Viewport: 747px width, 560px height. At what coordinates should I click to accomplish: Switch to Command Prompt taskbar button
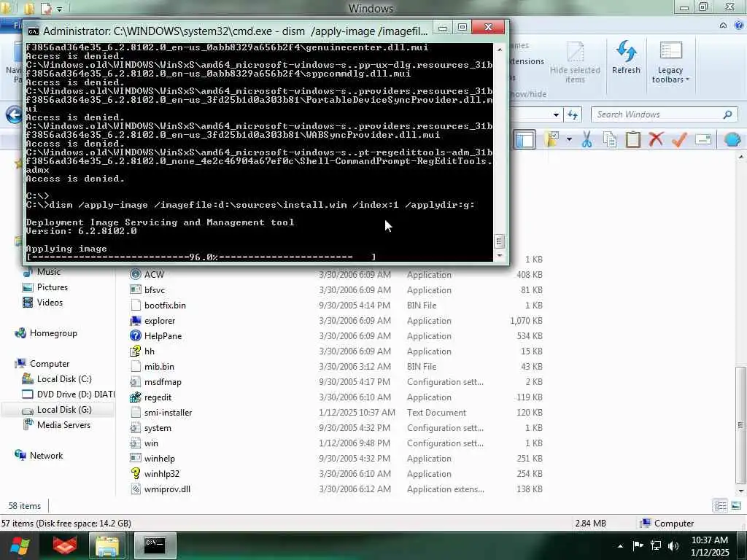point(155,545)
